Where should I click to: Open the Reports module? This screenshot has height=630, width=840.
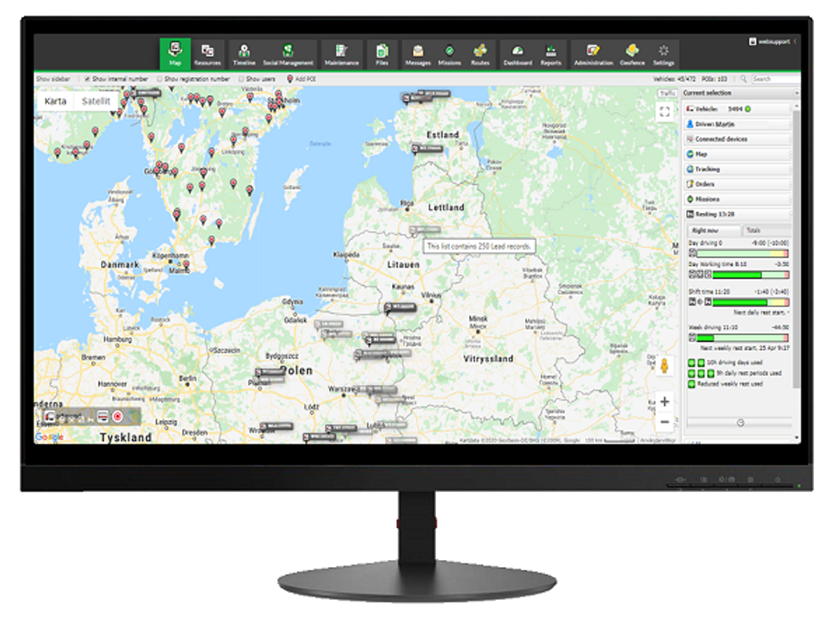[x=551, y=54]
